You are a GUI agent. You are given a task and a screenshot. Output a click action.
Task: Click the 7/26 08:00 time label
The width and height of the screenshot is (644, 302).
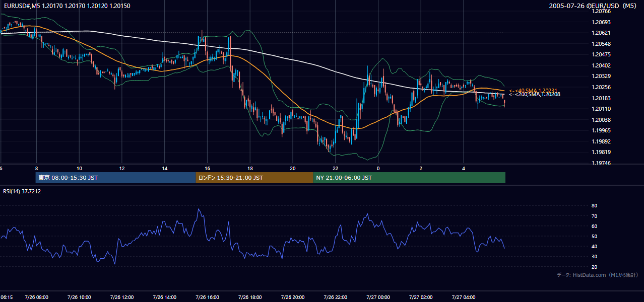click(x=37, y=297)
